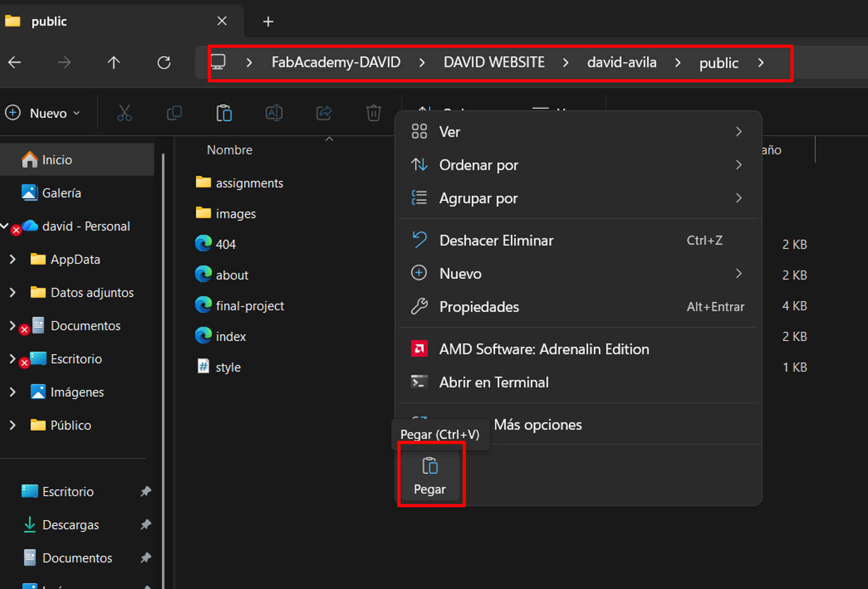This screenshot has width=868, height=589.
Task: Select the assignments folder
Action: (239, 183)
